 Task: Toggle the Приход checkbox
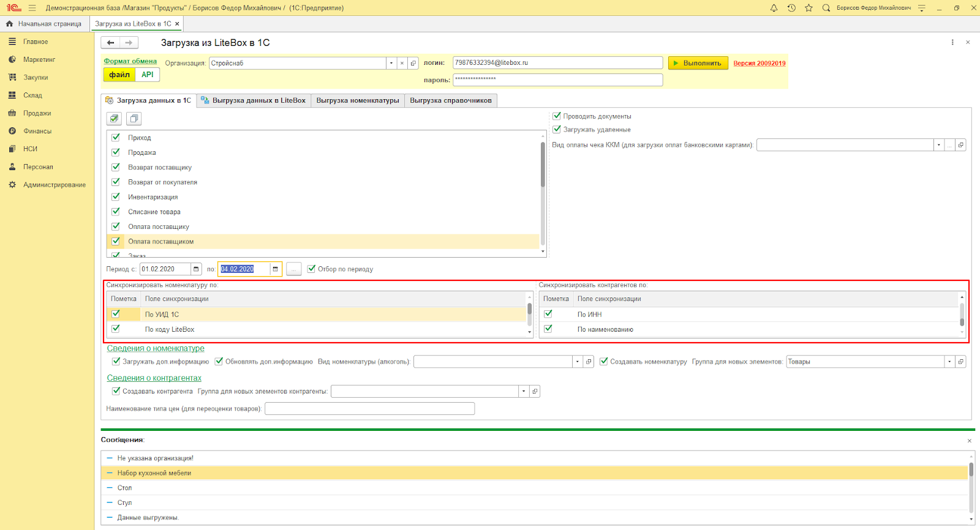click(x=116, y=137)
